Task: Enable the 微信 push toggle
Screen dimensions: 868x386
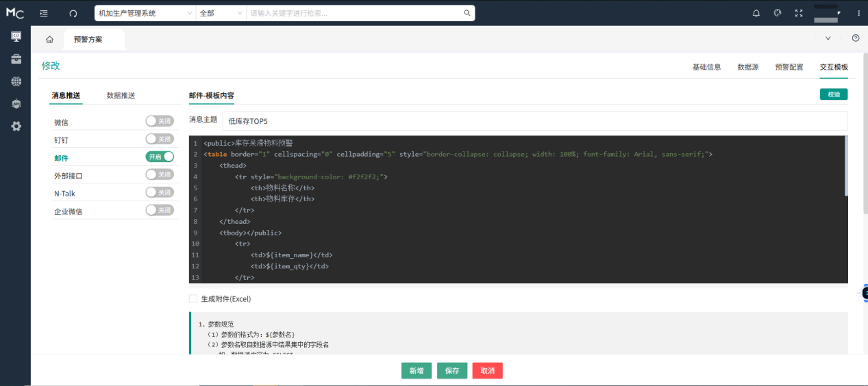Action: click(160, 121)
